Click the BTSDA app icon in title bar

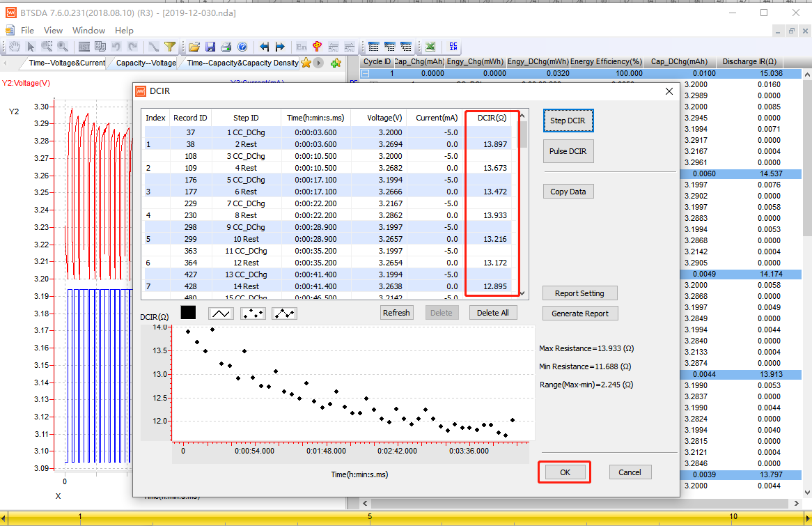pos(11,13)
